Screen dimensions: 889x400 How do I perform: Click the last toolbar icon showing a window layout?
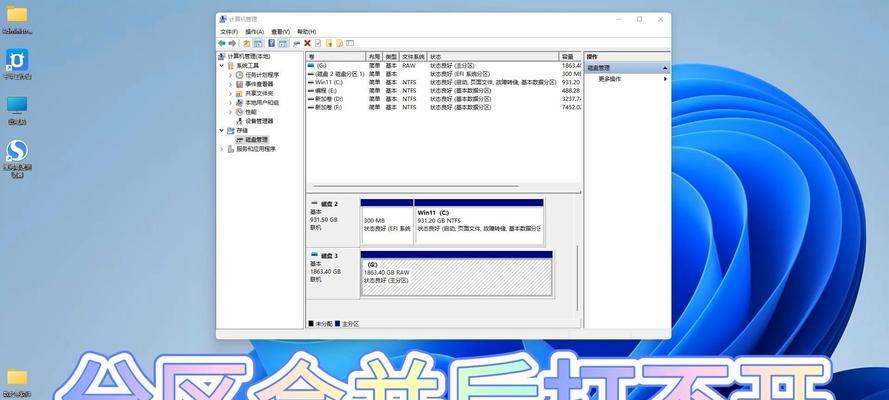pyautogui.click(x=350, y=43)
